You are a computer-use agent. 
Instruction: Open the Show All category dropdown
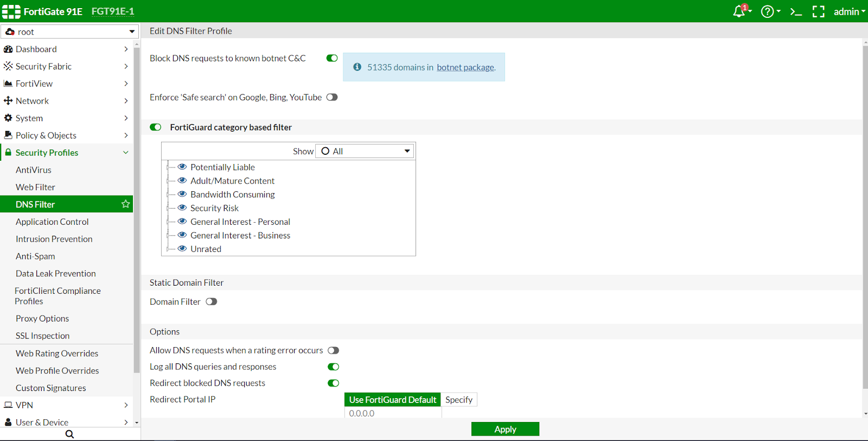[x=365, y=151]
